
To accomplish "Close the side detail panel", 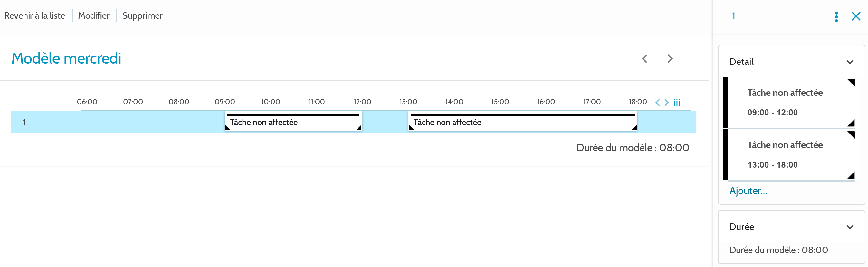I will pos(856,16).
